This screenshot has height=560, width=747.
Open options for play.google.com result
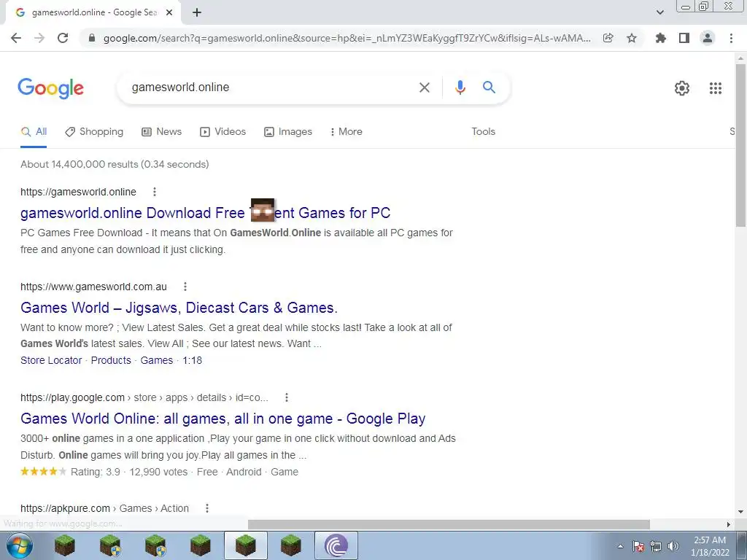coord(286,397)
